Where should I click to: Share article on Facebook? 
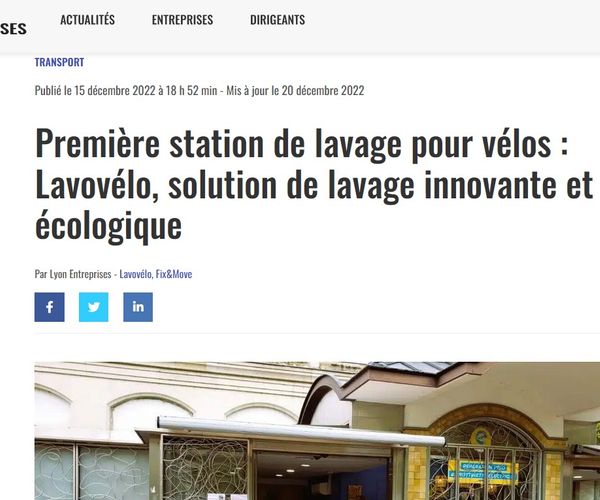(49, 307)
